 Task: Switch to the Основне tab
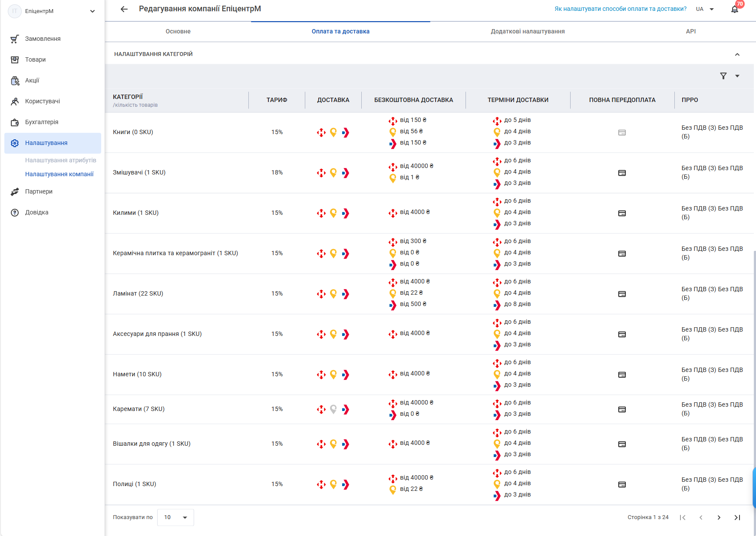pos(178,31)
